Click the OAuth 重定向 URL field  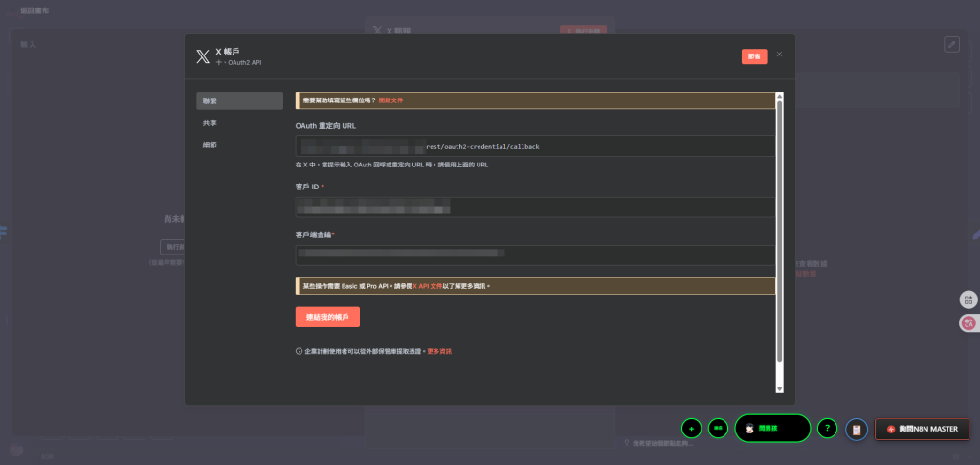click(x=534, y=146)
